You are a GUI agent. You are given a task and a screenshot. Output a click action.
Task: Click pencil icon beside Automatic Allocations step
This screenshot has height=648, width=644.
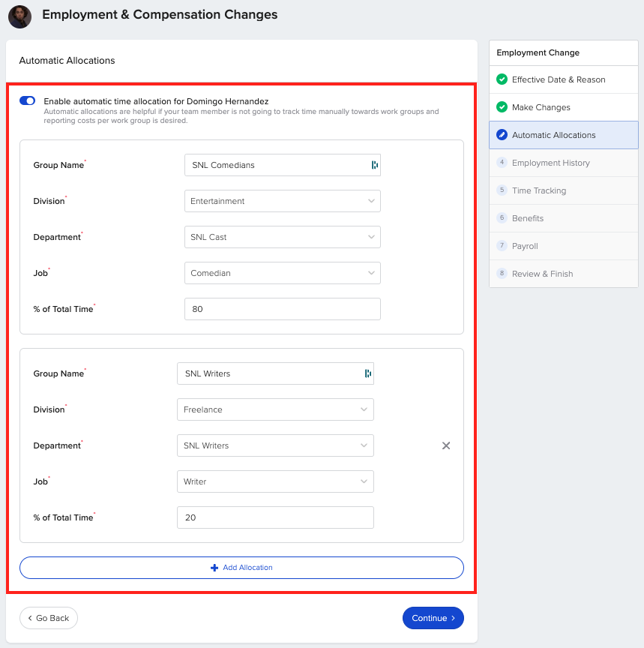point(502,135)
